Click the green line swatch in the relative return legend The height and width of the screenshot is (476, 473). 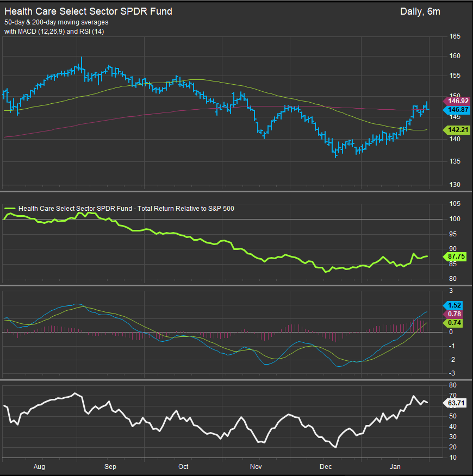point(10,209)
